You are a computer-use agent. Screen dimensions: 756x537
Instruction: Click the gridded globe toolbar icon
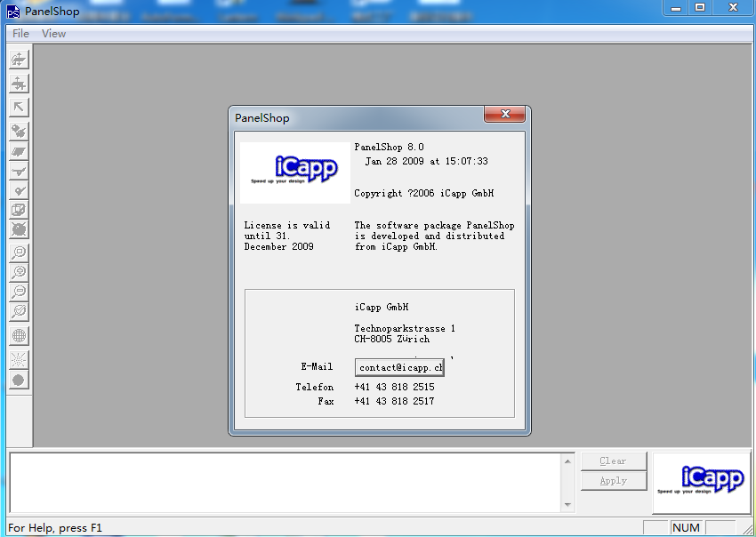coord(19,335)
